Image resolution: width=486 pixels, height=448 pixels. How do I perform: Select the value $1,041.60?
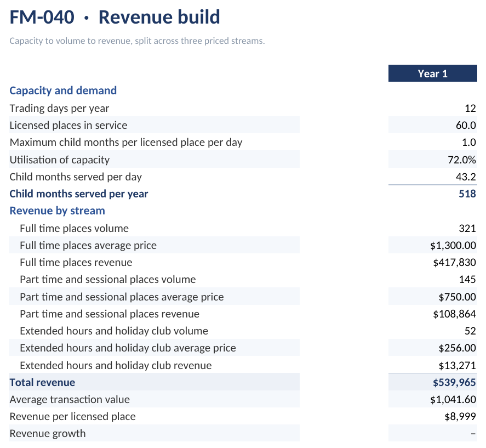[x=453, y=400]
